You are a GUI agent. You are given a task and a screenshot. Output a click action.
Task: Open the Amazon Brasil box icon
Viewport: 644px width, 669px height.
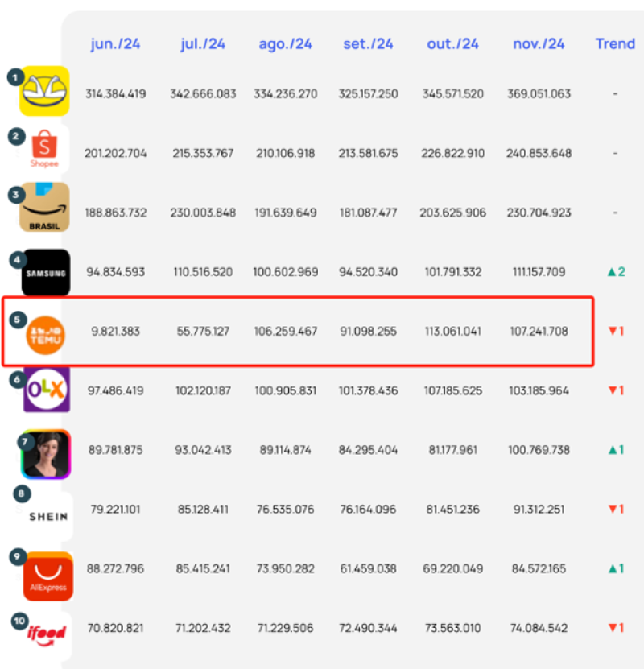44,208
